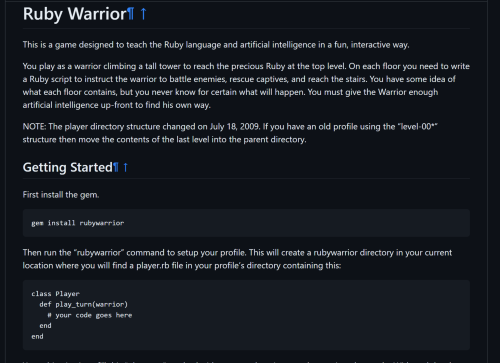Click the up arrow next to Ruby Warrior
500x363 pixels.
coord(143,14)
